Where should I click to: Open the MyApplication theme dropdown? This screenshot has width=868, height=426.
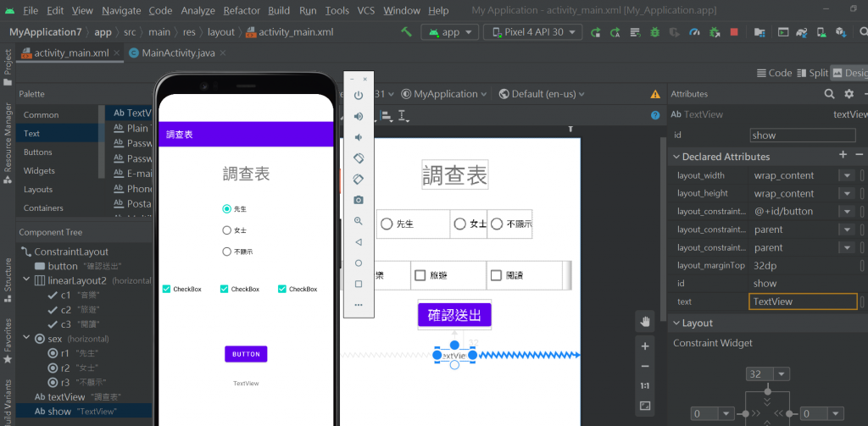coord(444,94)
